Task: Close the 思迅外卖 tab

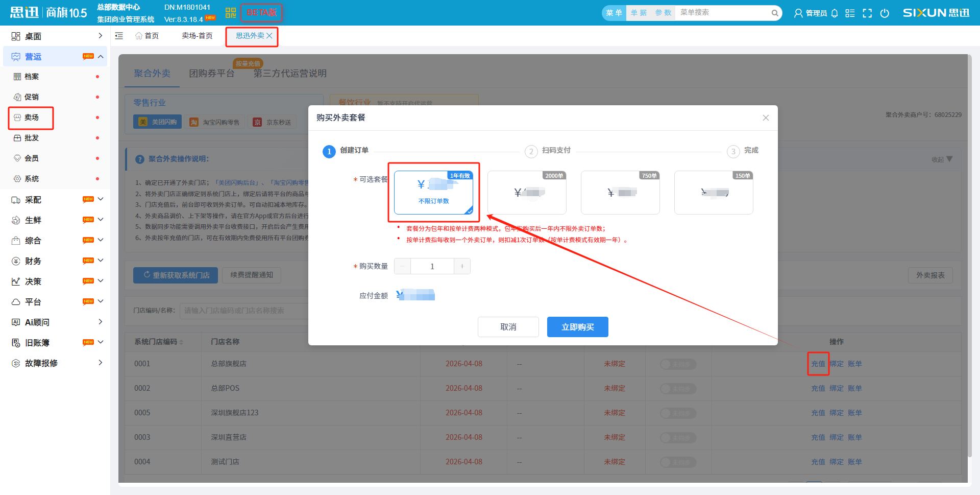Action: click(269, 36)
